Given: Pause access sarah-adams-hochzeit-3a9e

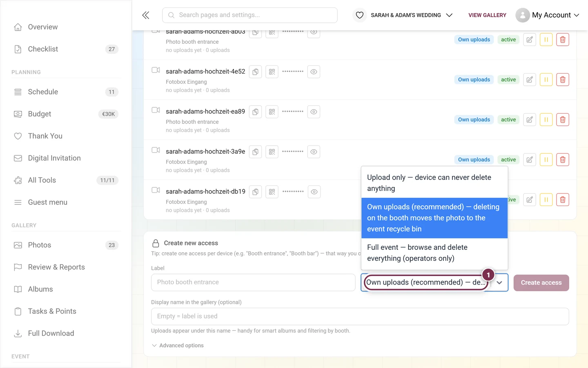Looking at the screenshot, I should [546, 160].
